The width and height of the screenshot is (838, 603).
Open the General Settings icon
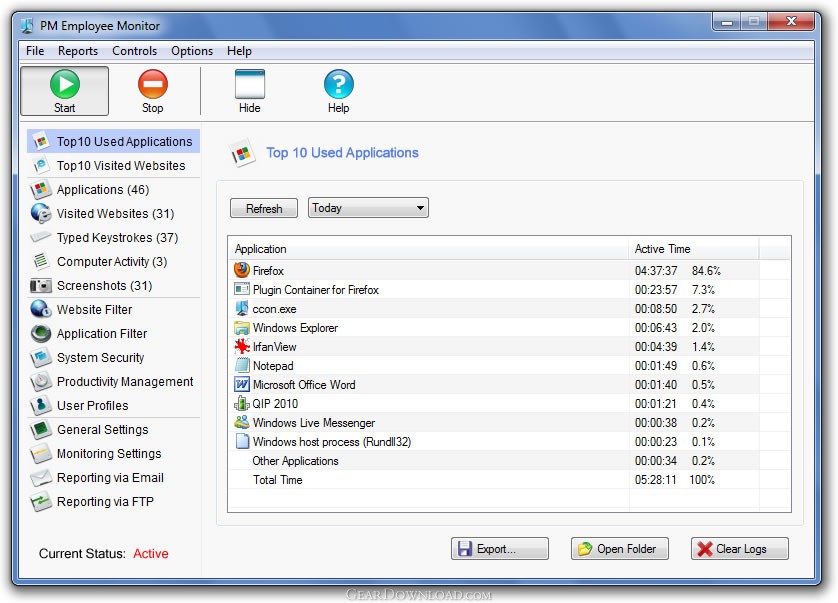(41, 429)
